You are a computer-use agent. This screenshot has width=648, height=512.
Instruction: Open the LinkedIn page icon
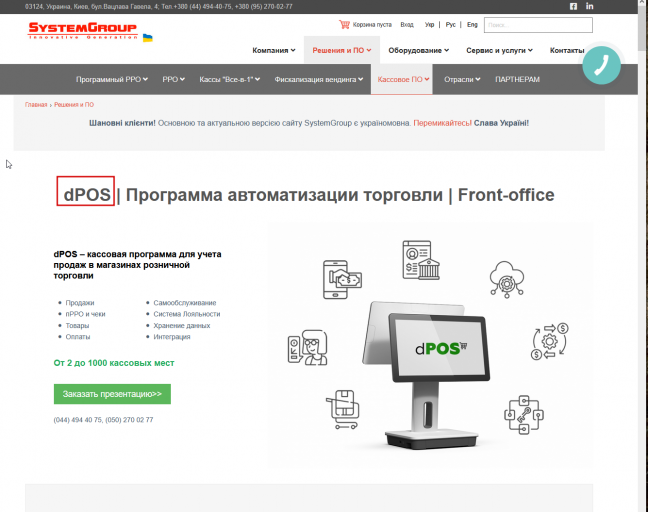pos(589,6)
